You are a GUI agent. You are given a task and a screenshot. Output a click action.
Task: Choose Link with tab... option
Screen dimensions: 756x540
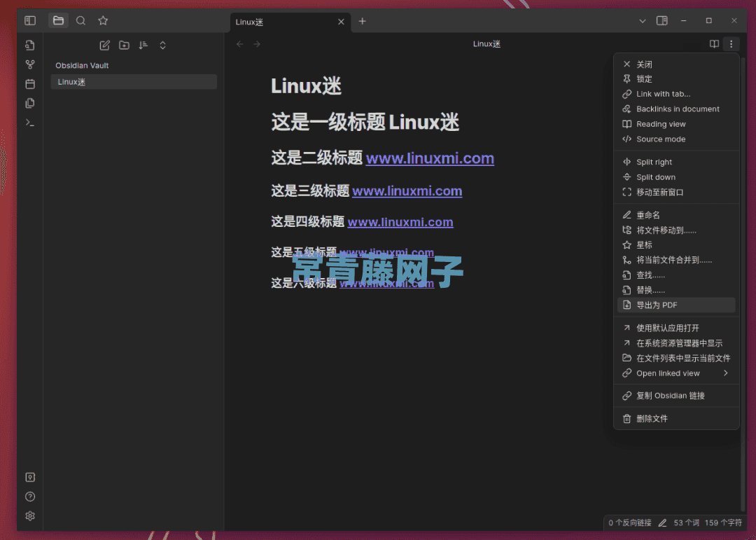[676, 94]
